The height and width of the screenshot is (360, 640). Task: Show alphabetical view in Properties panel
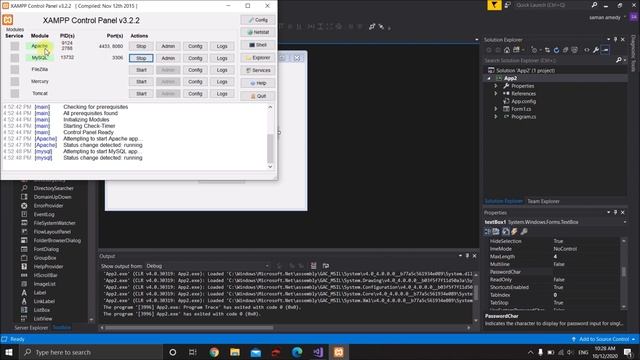click(496, 231)
